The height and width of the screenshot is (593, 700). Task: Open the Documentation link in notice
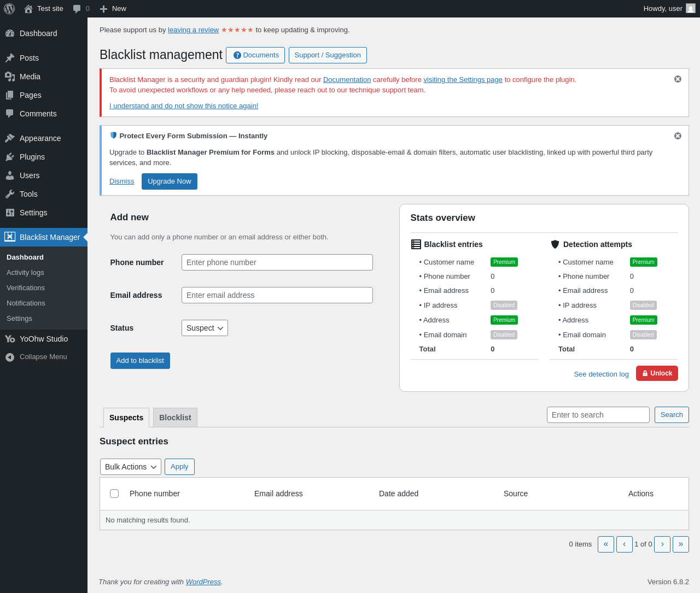[x=347, y=80]
